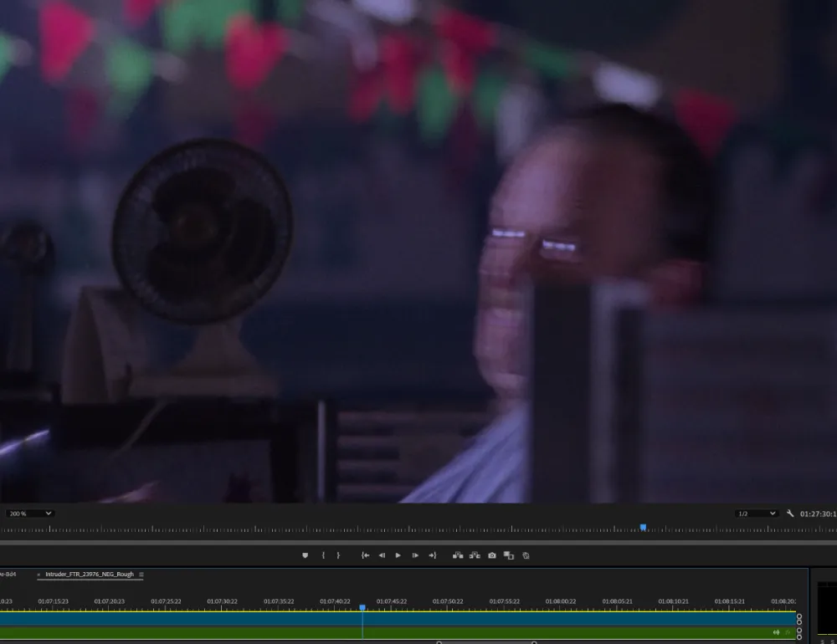Click the Add Marker icon
Image resolution: width=837 pixels, height=644 pixels.
click(305, 555)
